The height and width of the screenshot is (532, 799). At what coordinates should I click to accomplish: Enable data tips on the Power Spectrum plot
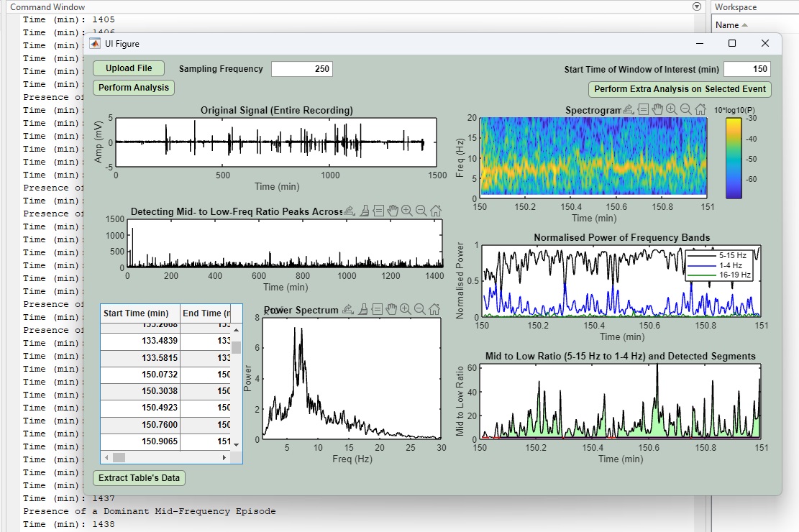(377, 310)
